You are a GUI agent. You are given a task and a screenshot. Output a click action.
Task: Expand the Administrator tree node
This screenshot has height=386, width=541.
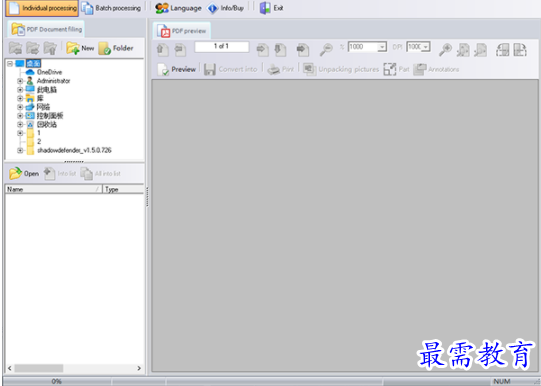[x=20, y=81]
